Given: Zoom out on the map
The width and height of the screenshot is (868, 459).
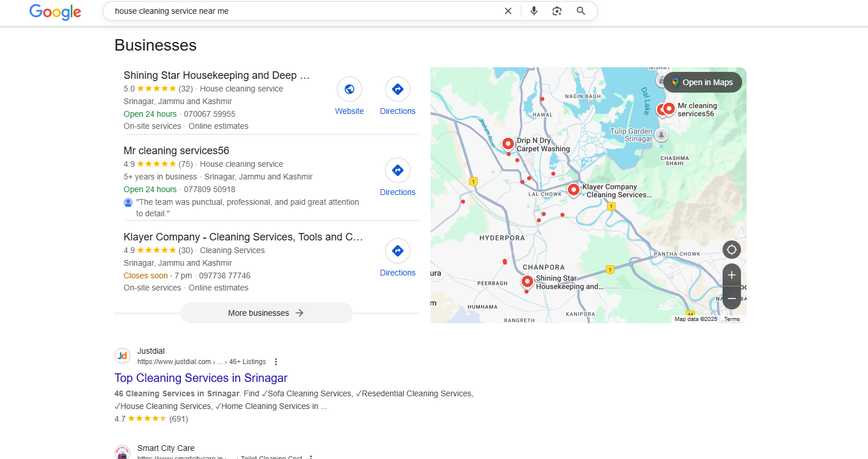Looking at the screenshot, I should [x=731, y=299].
